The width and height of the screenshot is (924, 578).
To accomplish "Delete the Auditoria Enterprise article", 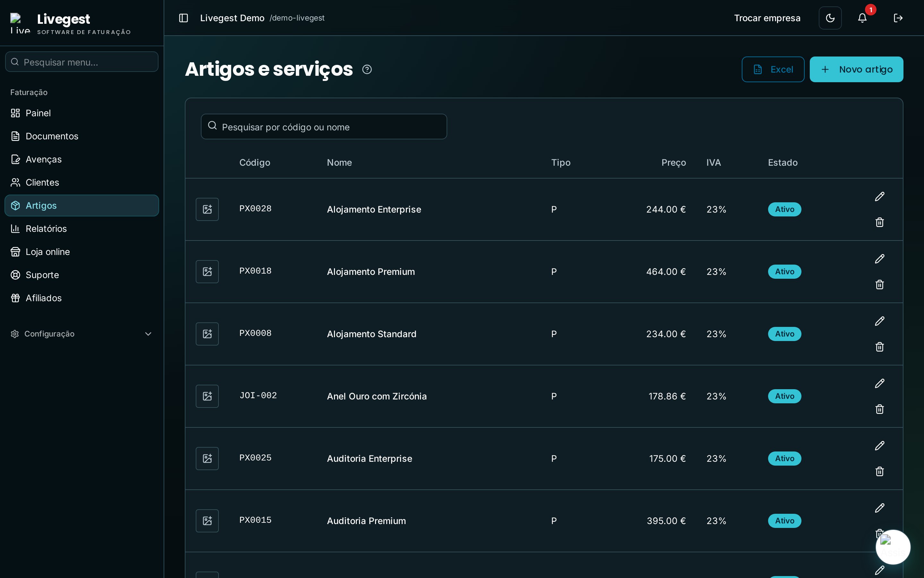I will [880, 471].
